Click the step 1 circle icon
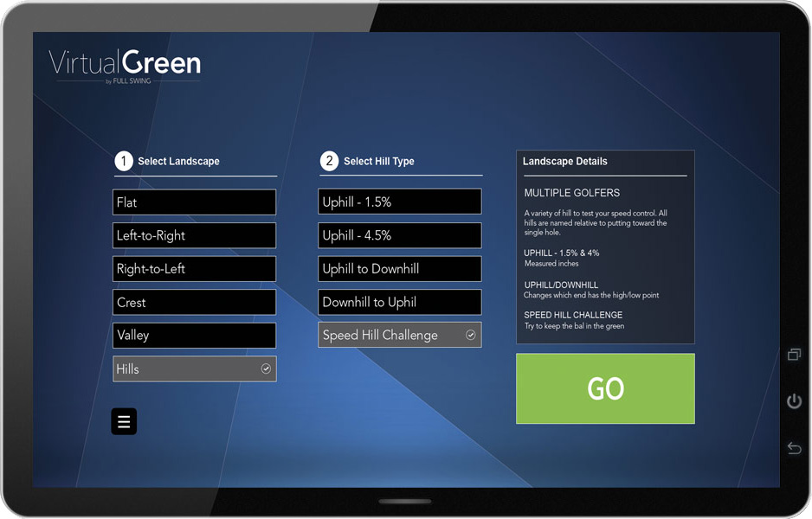Image resolution: width=812 pixels, height=519 pixels. pos(124,161)
